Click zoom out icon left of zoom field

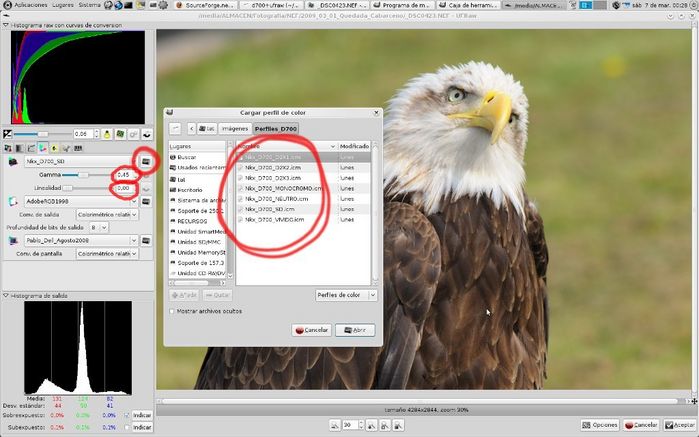tap(335, 425)
